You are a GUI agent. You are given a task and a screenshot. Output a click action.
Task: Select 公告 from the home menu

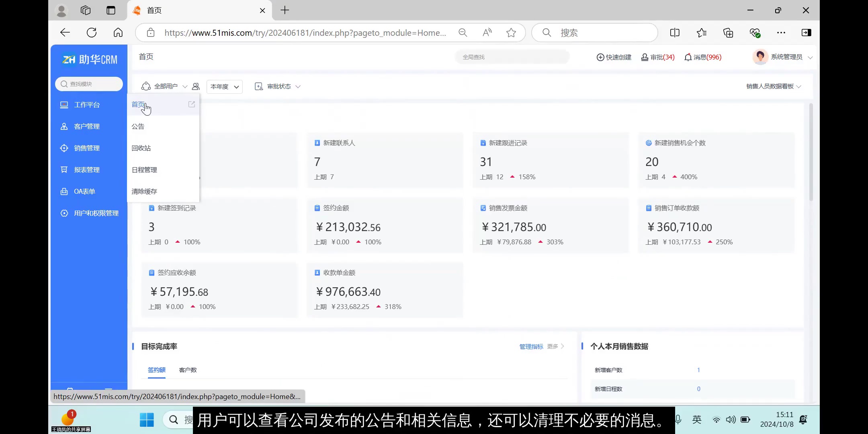click(138, 126)
